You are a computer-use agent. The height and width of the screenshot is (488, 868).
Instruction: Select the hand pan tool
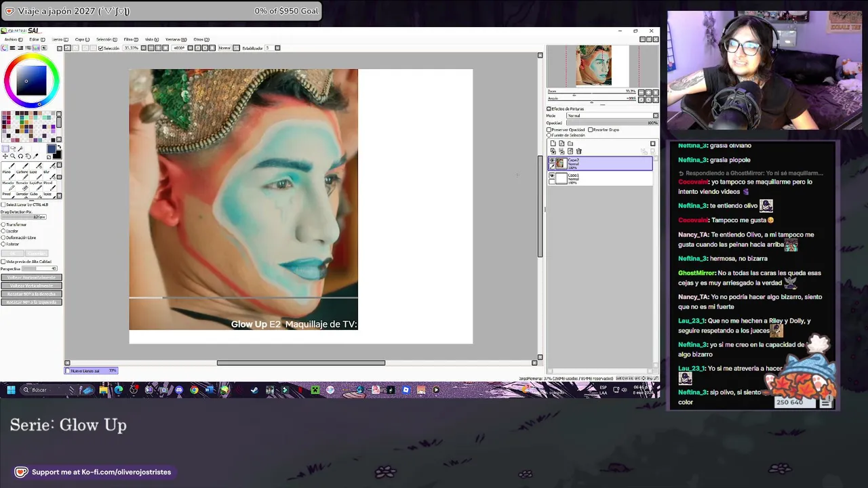pyautogui.click(x=28, y=156)
